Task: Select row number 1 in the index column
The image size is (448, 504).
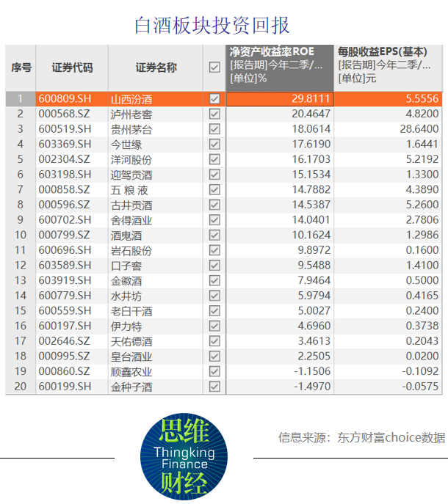Action: click(x=21, y=99)
